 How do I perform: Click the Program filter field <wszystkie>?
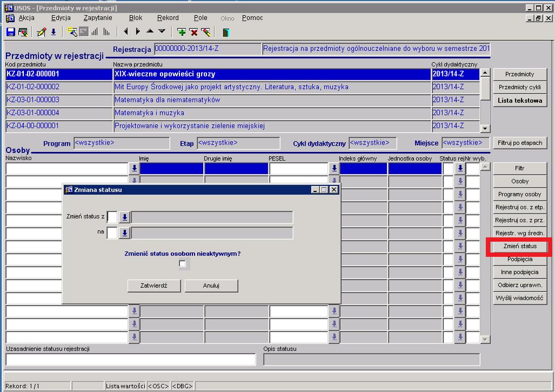click(x=122, y=143)
